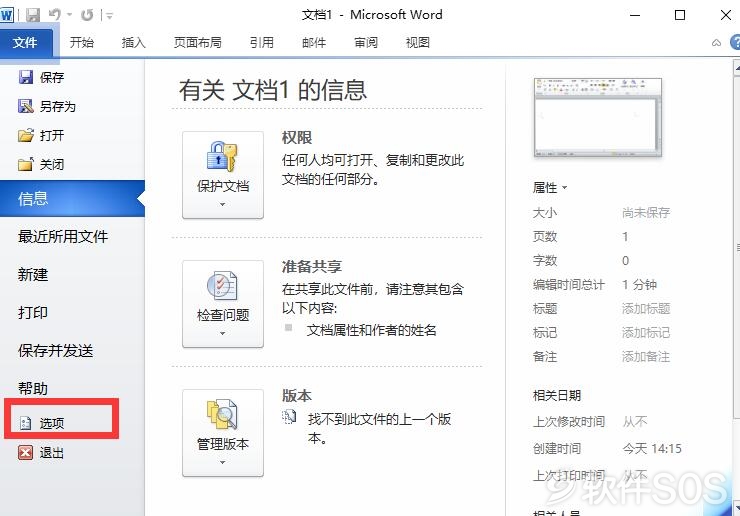
Task: Click the 检查问题 button
Action: point(223,304)
